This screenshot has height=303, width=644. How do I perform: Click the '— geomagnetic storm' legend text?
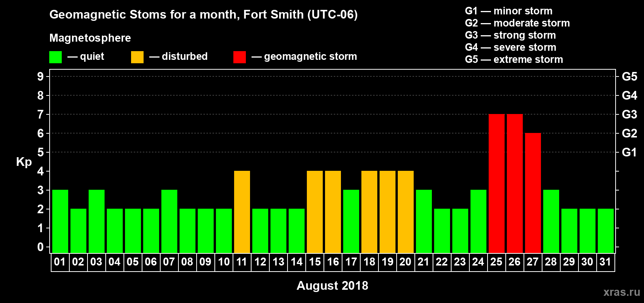coord(304,57)
